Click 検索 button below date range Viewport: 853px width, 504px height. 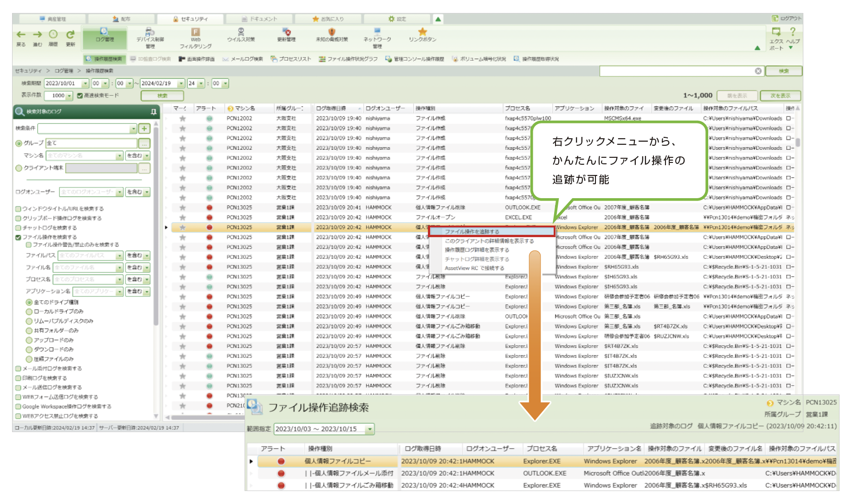[x=162, y=96]
